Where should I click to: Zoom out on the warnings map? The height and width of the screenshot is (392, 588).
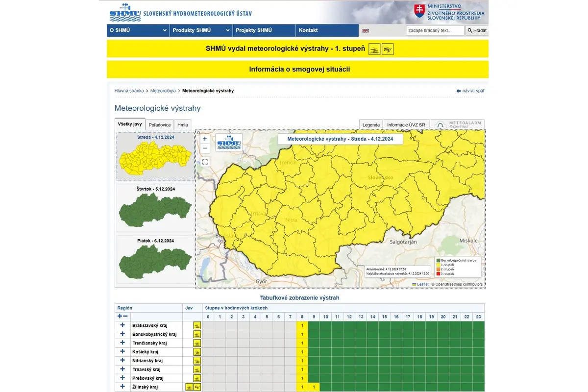(x=205, y=148)
